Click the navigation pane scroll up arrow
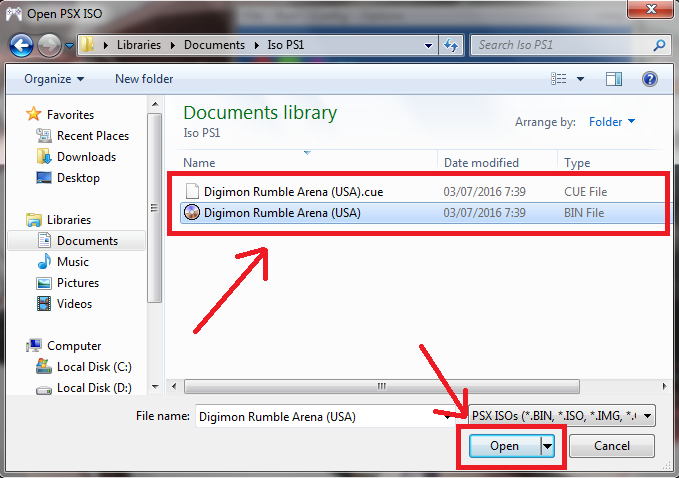 [155, 104]
